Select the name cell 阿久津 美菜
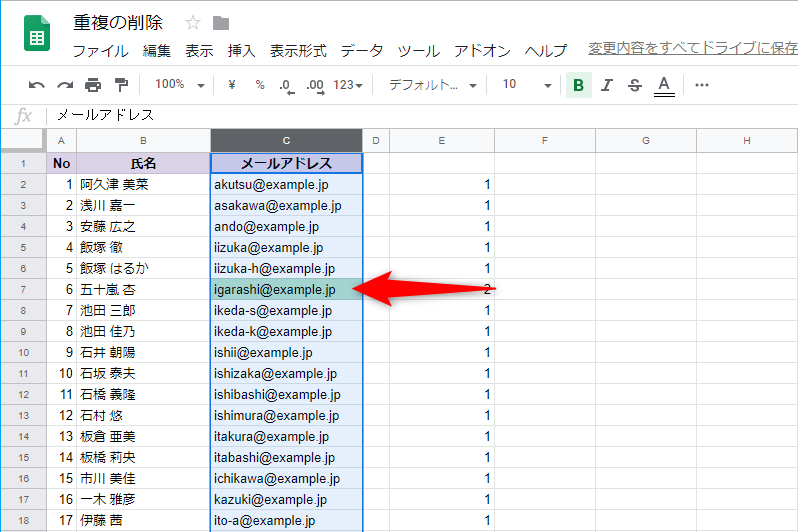The height and width of the screenshot is (532, 798). point(144,184)
